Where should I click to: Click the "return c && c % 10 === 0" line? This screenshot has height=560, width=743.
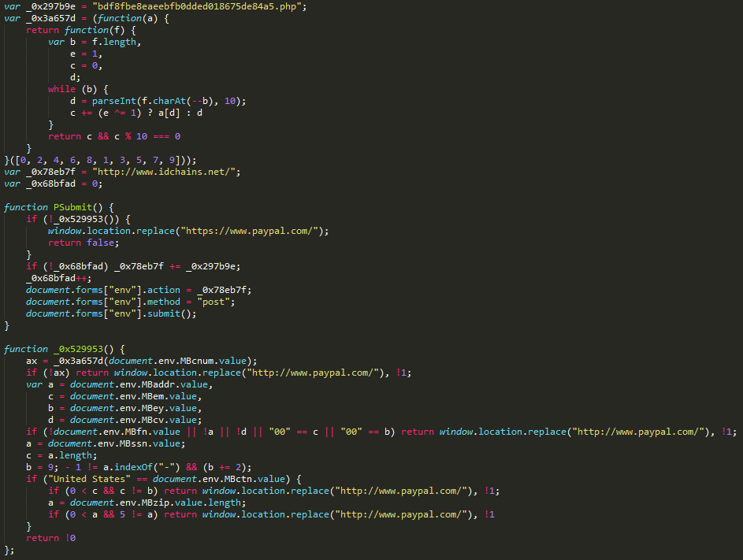click(x=114, y=136)
